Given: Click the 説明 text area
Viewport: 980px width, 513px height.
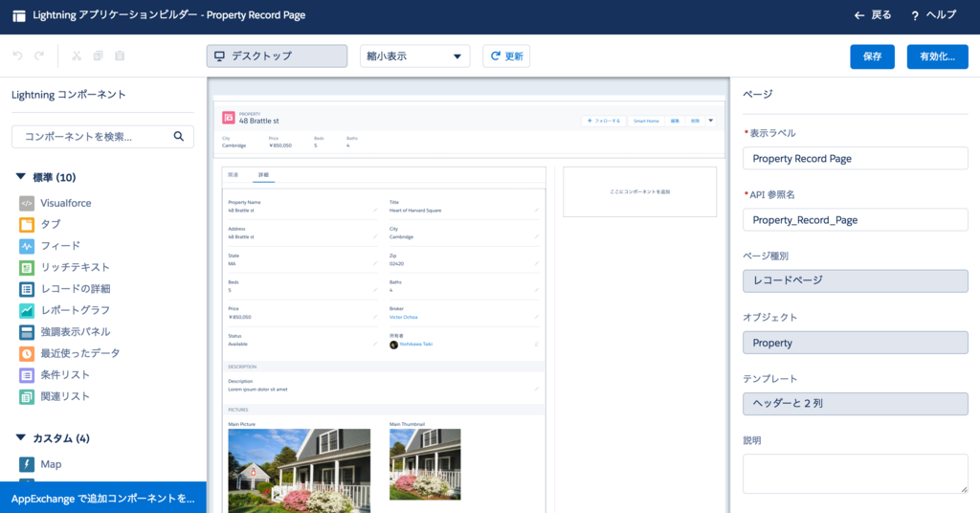Looking at the screenshot, I should pyautogui.click(x=855, y=475).
